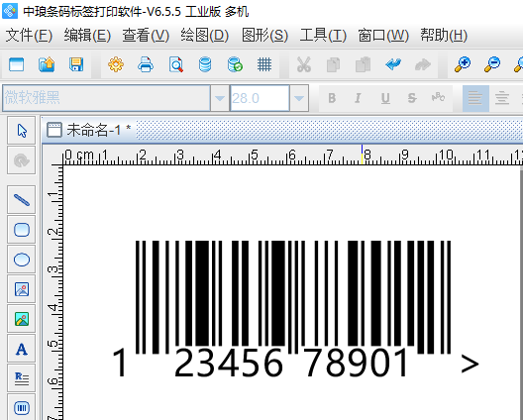This screenshot has width=523, height=420.
Task: Undo the last action
Action: (393, 64)
